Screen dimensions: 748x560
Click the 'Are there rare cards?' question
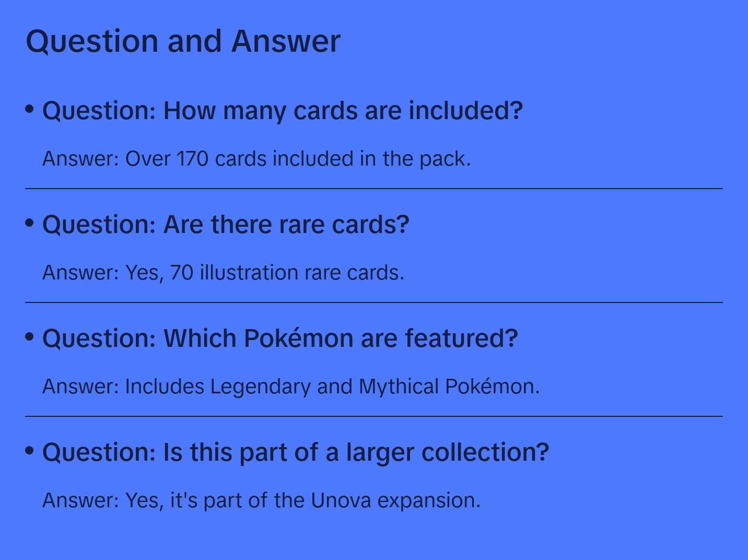[226, 225]
